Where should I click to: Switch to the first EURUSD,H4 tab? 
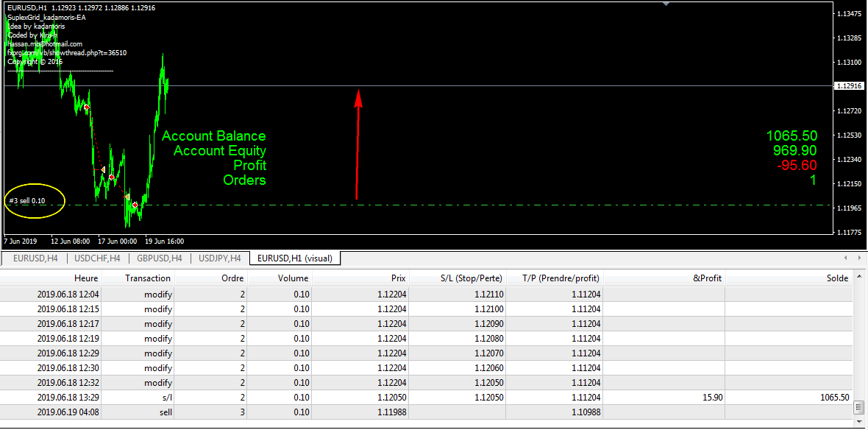coord(36,258)
